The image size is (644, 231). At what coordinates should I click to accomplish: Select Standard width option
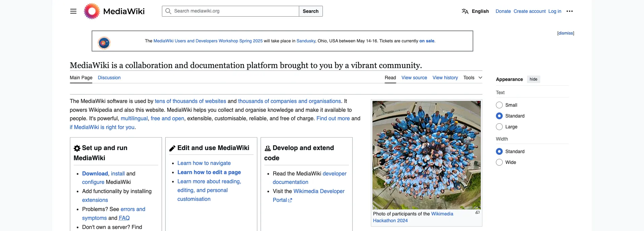[x=499, y=151]
